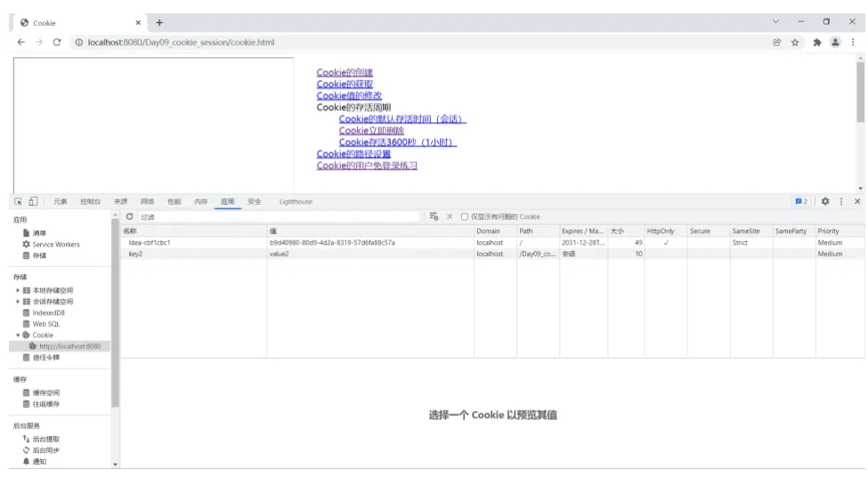Switch to the 性能 Performance tab
The image size is (868, 486).
[x=174, y=201]
